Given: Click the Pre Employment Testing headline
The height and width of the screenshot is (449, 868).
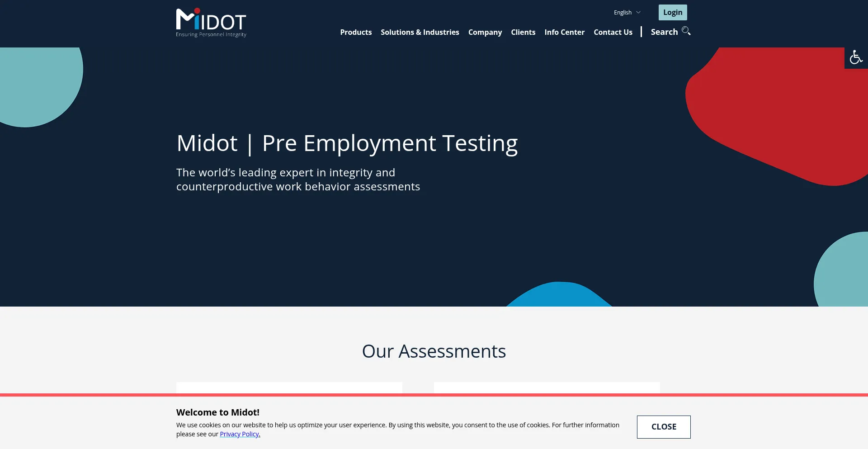Looking at the screenshot, I should coord(347,143).
